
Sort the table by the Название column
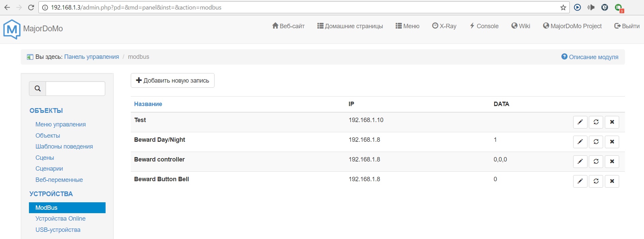pyautogui.click(x=148, y=104)
